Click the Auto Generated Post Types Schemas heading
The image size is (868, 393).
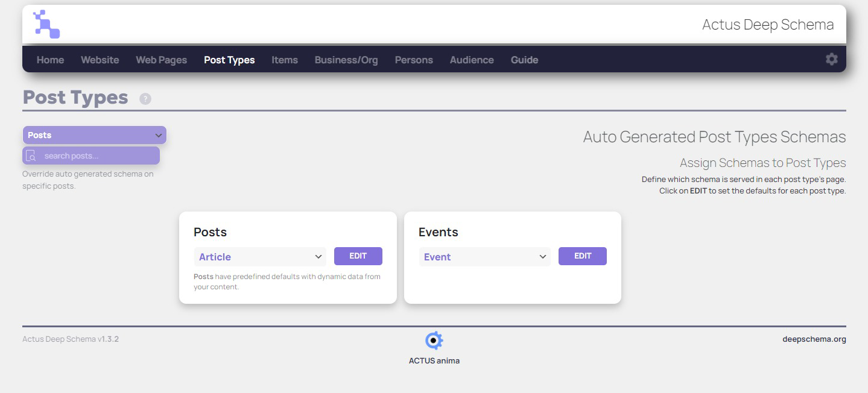(x=715, y=137)
